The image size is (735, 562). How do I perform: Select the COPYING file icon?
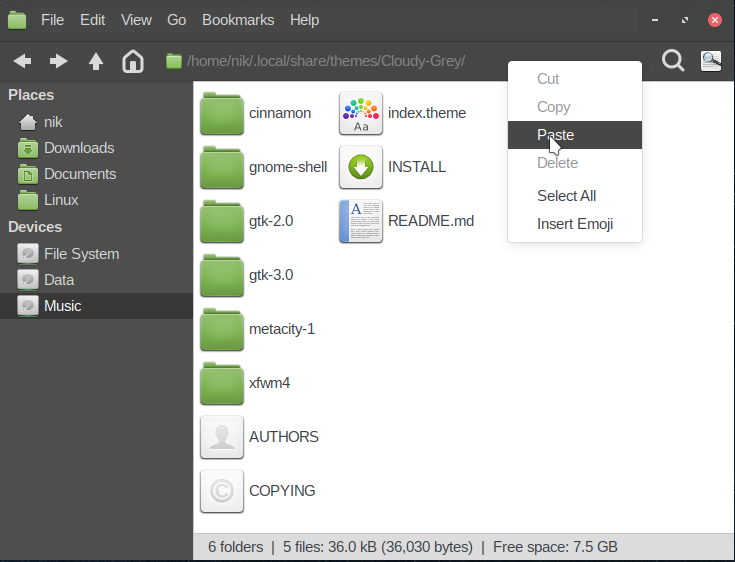click(222, 491)
